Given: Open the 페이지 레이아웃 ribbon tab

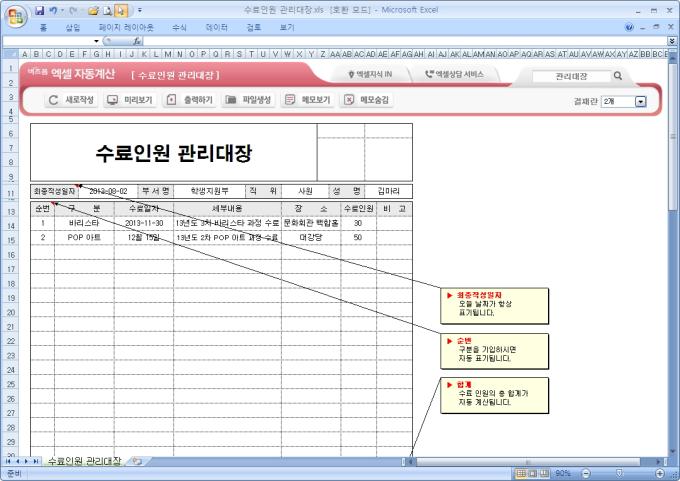Looking at the screenshot, I should 126,28.
